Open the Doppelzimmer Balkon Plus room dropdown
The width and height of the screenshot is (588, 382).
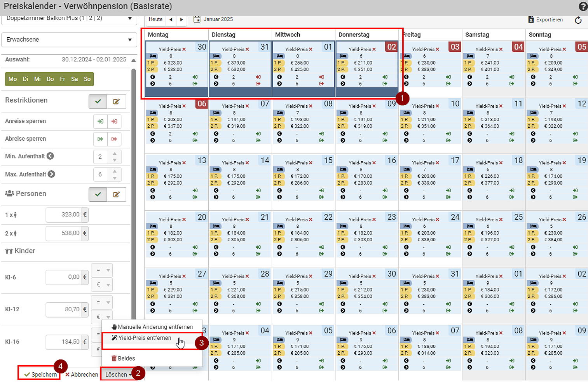[69, 19]
